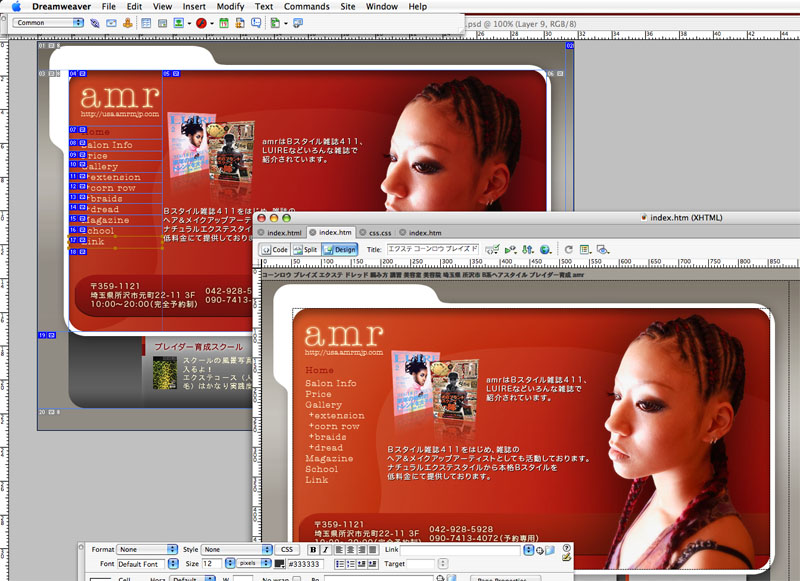
Task: Click the #333333 color value field
Action: pyautogui.click(x=305, y=564)
